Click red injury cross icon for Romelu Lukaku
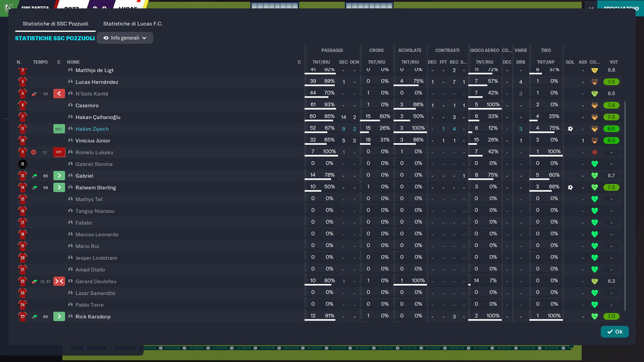Viewport: 644px width, 362px height. click(x=34, y=152)
